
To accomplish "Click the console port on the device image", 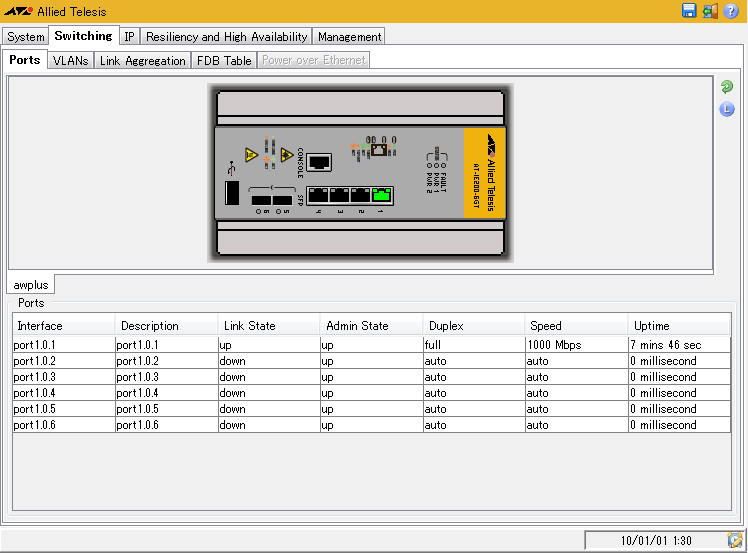I will coord(319,160).
